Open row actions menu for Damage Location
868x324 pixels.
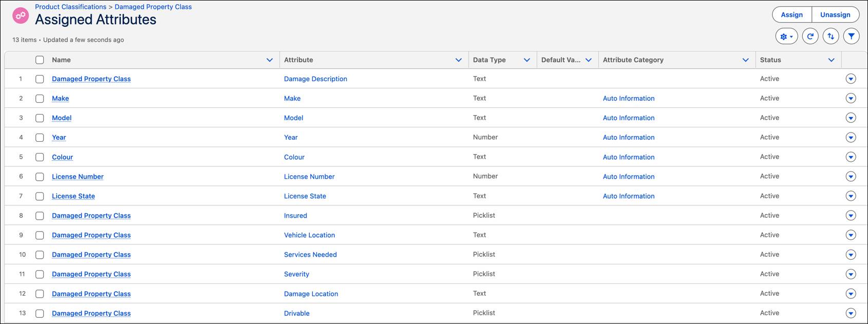click(851, 293)
